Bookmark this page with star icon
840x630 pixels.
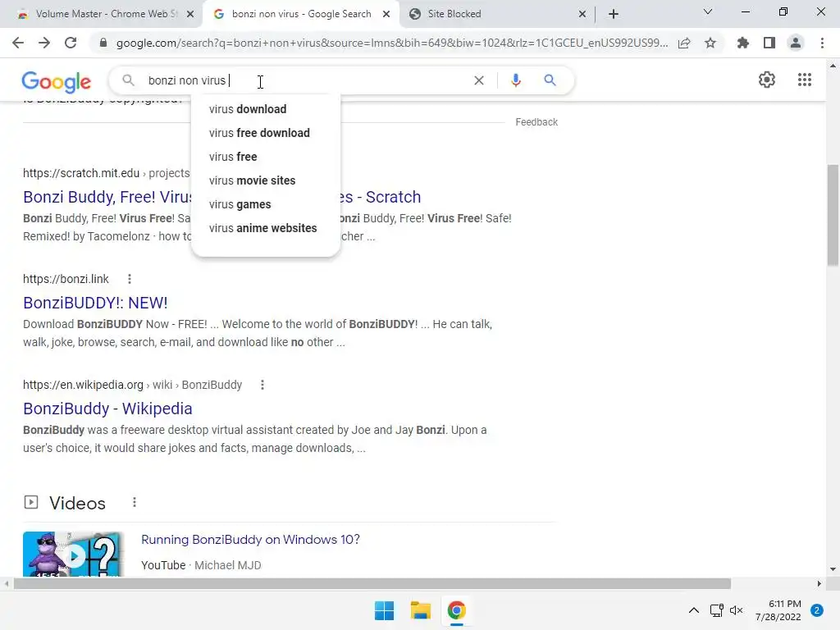[x=710, y=43]
